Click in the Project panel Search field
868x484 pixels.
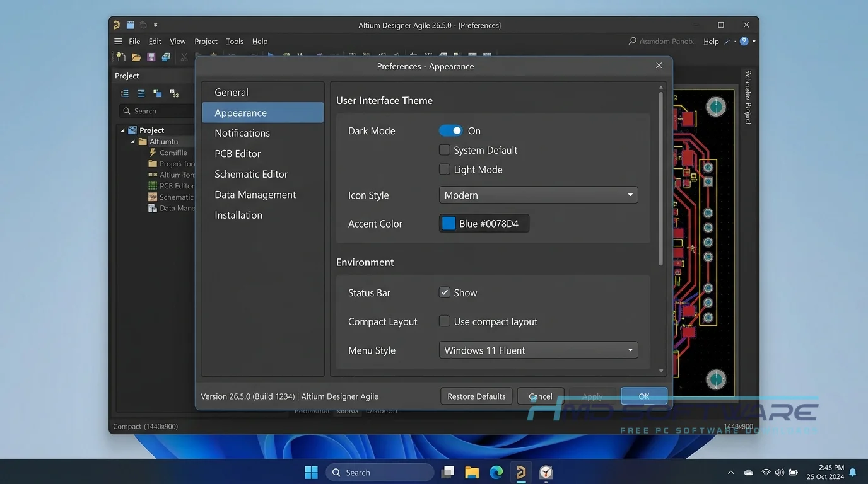coord(158,111)
